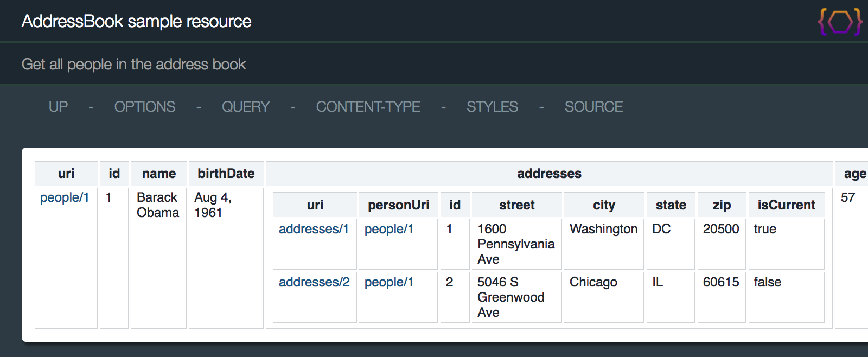
Task: Open the addresses/1 link
Action: click(314, 229)
